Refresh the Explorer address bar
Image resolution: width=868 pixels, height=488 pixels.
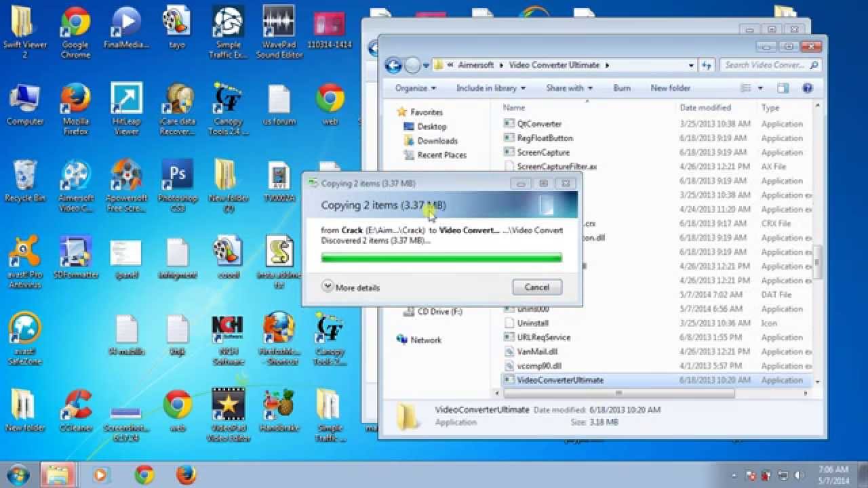(x=707, y=65)
